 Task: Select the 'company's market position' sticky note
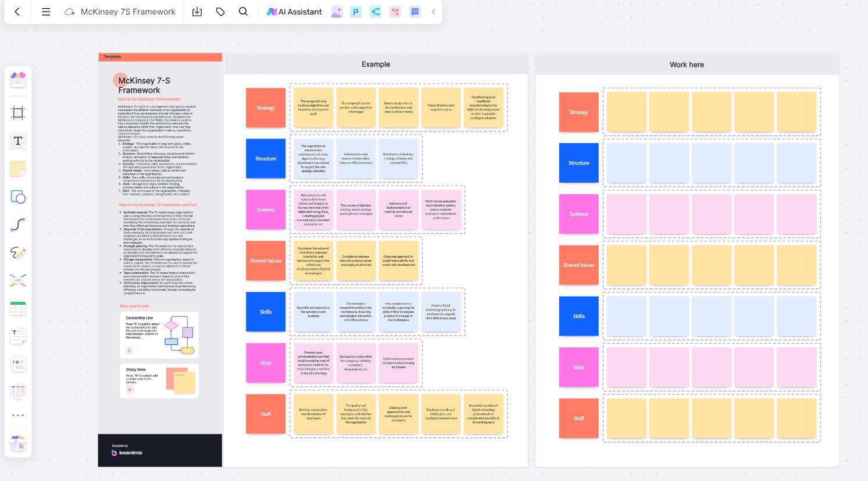[356, 108]
